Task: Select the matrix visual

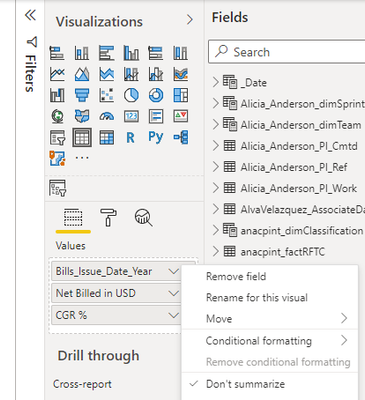Action: tap(107, 137)
